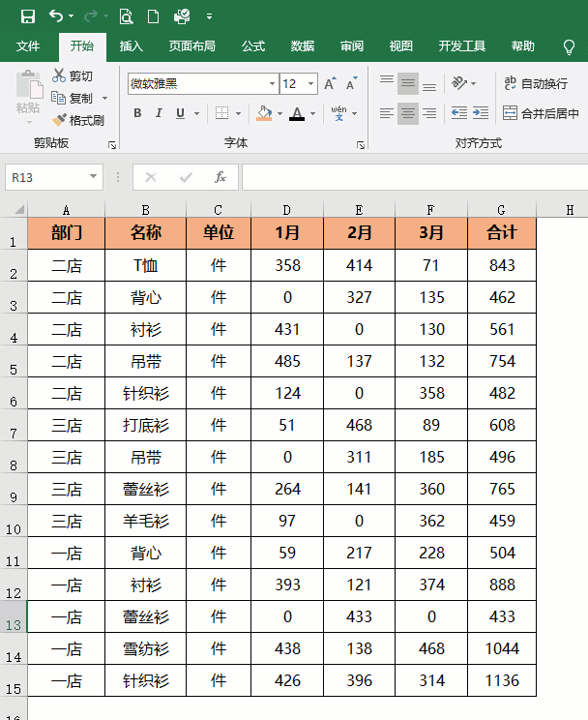Screen dimensions: 588x720
Task: Click Increase Indent icon
Action: coord(481,113)
